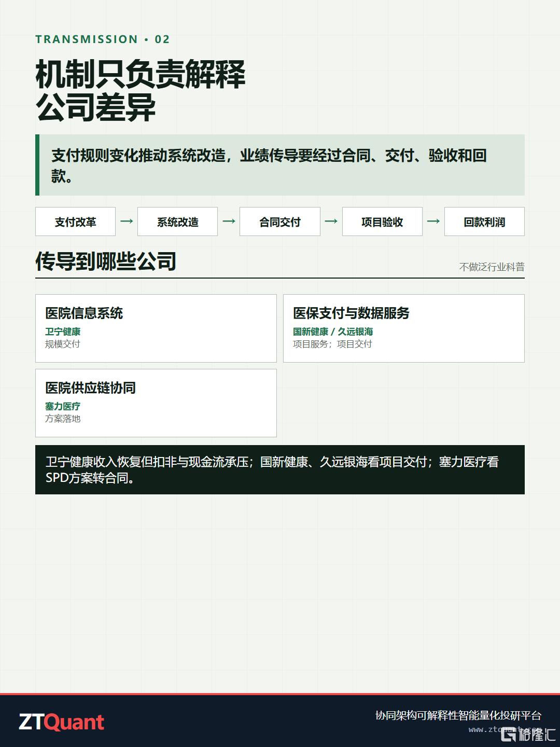Open the 医院信息系统 card
The height and width of the screenshot is (747, 560).
[156, 328]
